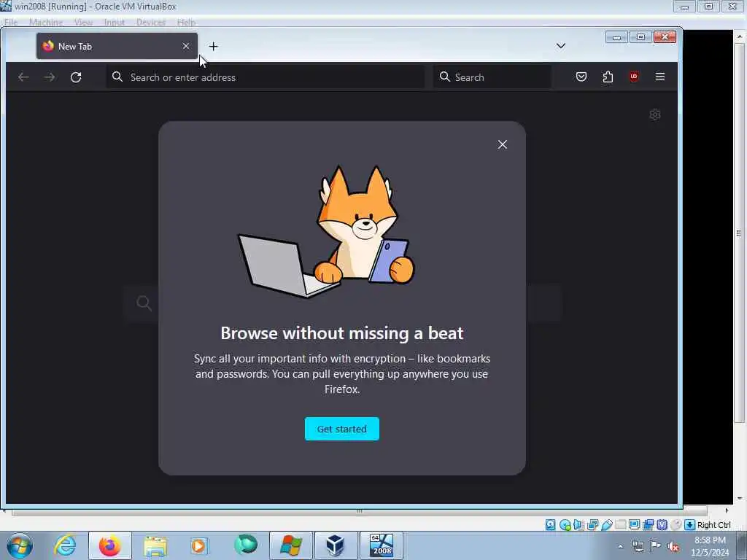The image size is (747, 560).
Task: Maximize the Firefox guest window
Action: coord(640,37)
